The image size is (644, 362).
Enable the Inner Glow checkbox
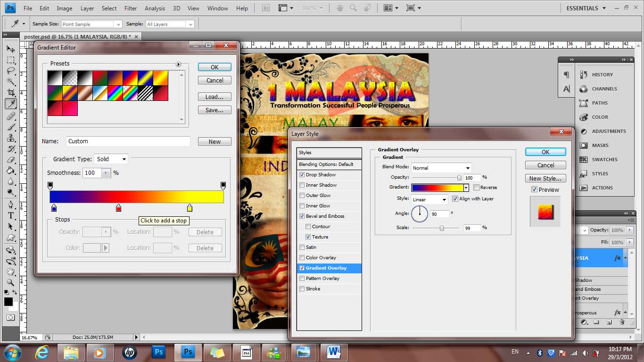[302, 206]
